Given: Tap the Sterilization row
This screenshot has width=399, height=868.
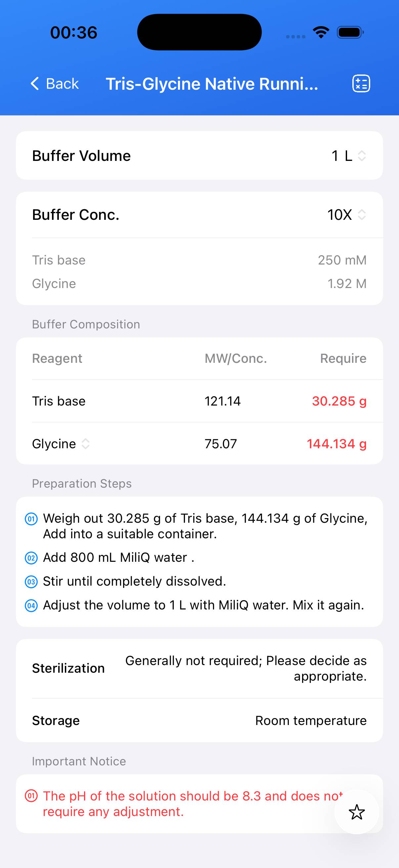Looking at the screenshot, I should point(199,668).
